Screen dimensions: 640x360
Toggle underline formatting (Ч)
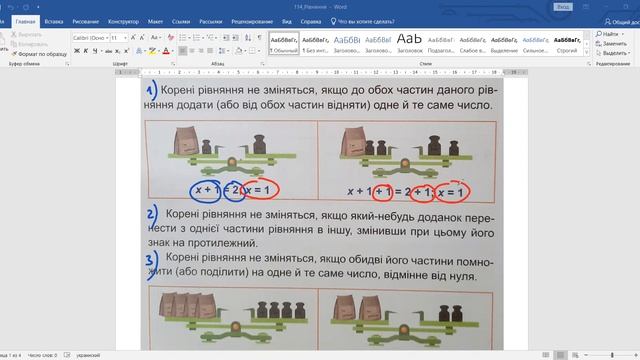click(x=95, y=51)
